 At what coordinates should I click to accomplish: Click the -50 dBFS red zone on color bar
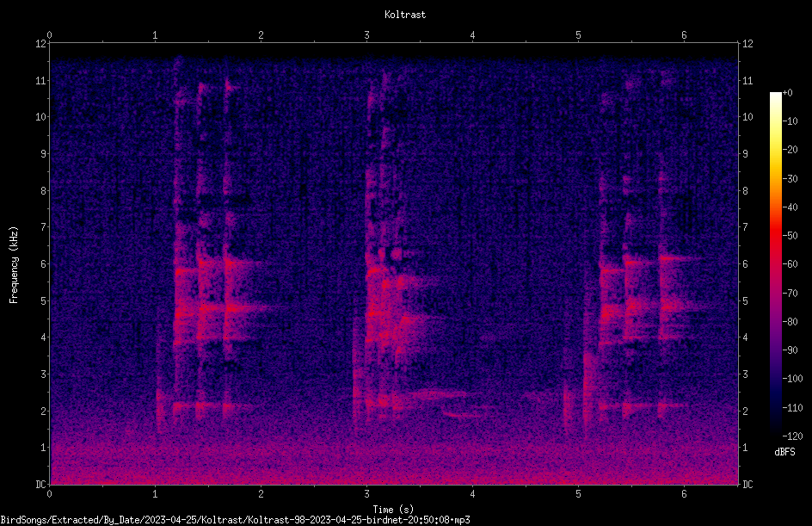coord(775,236)
